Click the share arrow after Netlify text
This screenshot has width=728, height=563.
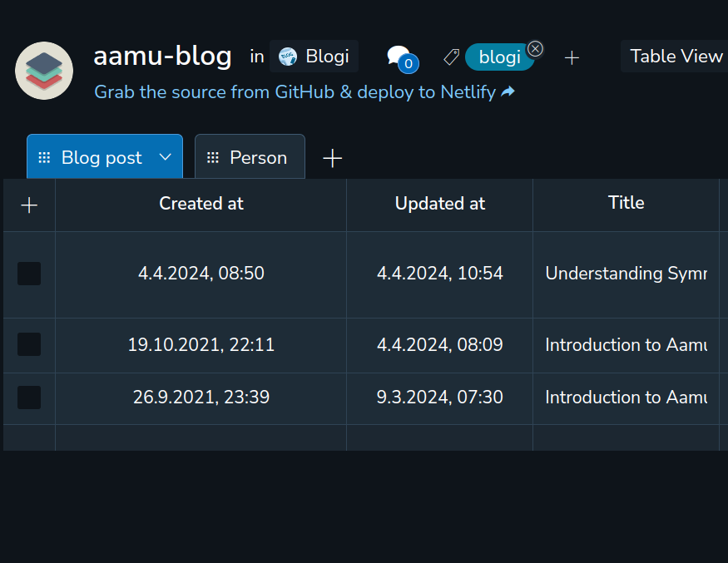(x=508, y=91)
